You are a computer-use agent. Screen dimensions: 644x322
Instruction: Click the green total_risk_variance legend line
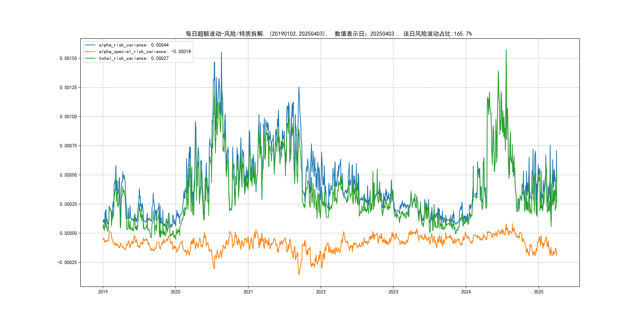click(90, 58)
